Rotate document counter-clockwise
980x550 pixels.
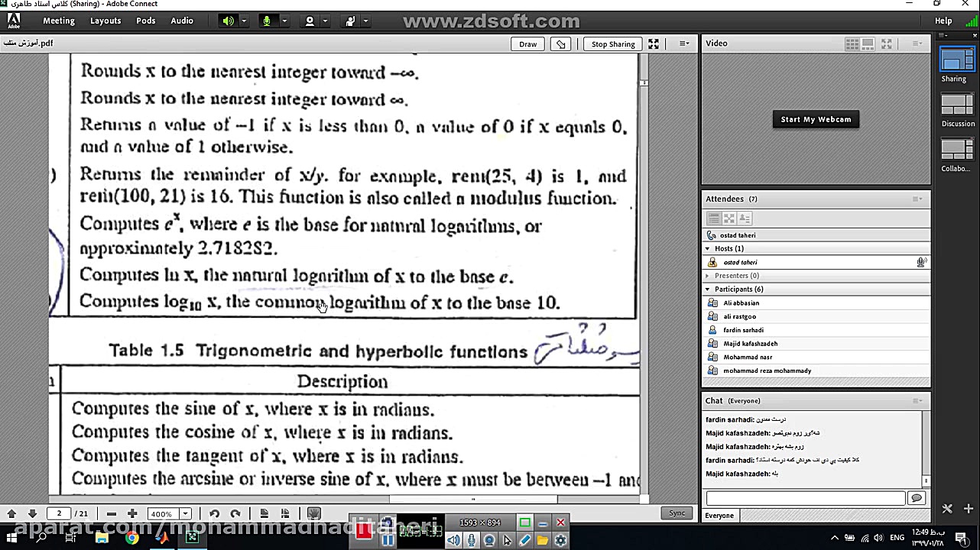point(215,513)
